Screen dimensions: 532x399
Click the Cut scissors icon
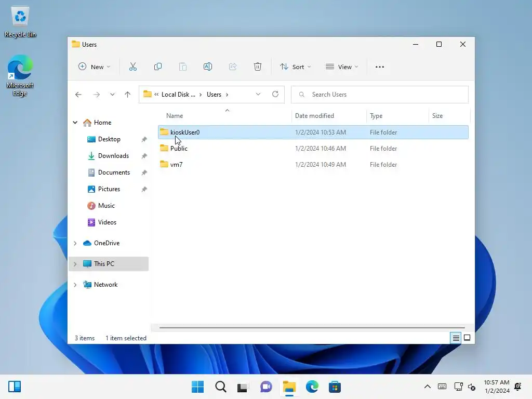coord(132,67)
